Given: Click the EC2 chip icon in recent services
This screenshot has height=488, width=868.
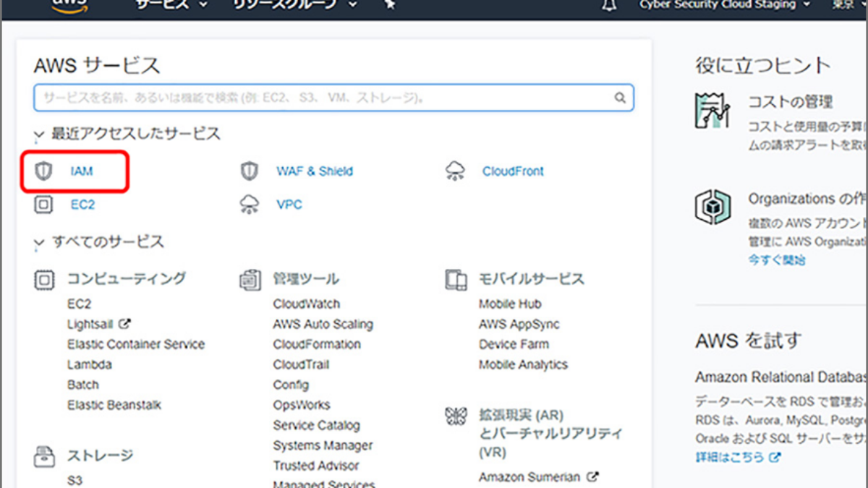Looking at the screenshot, I should [44, 205].
